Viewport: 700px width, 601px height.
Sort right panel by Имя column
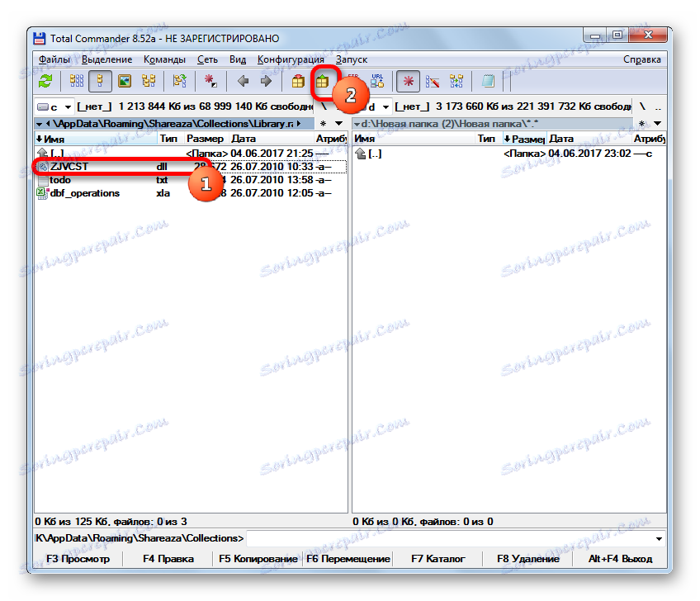pyautogui.click(x=414, y=139)
